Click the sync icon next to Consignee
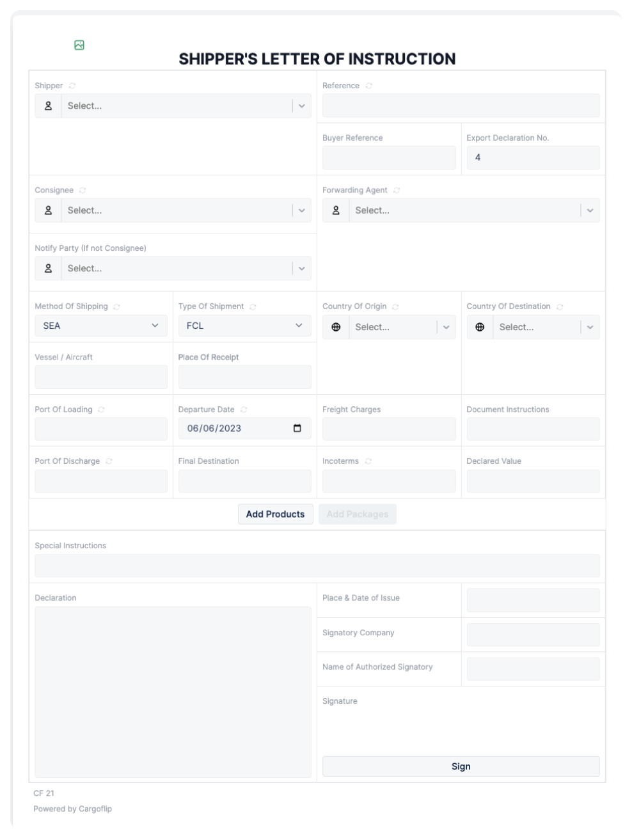Screen dimensions: 632x840 [83, 190]
